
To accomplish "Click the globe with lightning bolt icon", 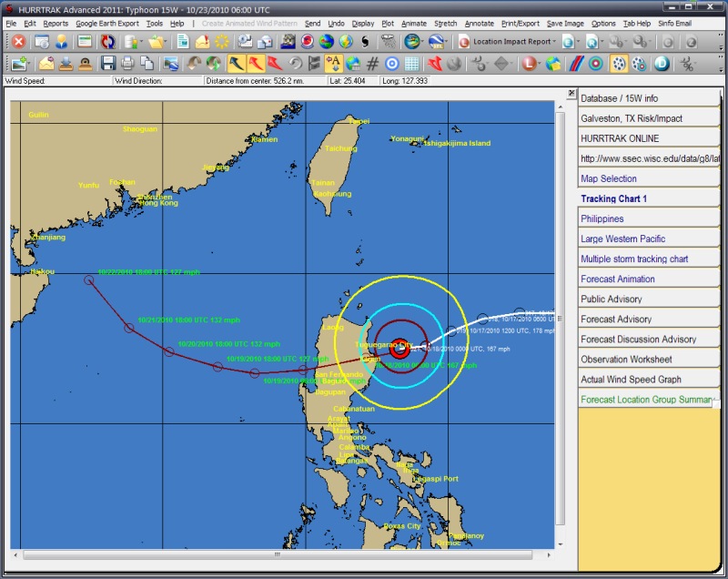I will pyautogui.click(x=346, y=42).
